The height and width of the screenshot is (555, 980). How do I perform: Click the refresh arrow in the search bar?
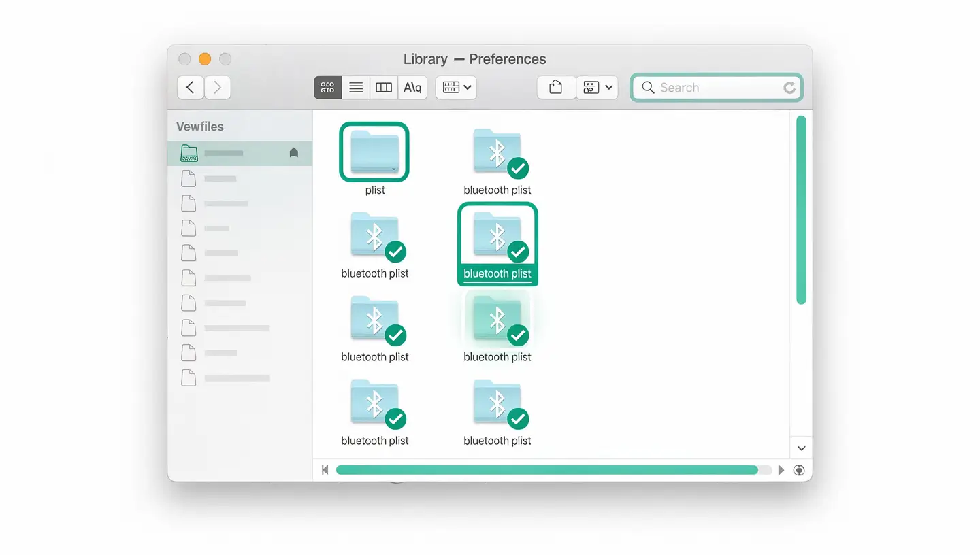pos(789,87)
